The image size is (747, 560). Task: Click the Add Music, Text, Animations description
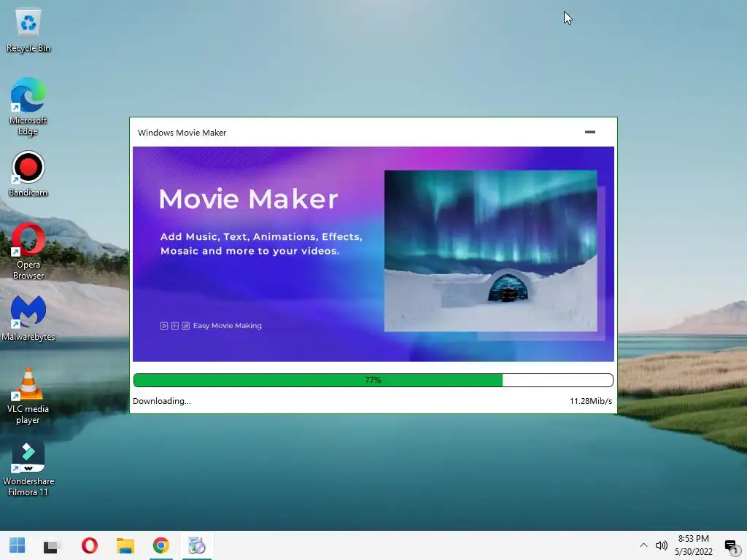[x=261, y=244]
